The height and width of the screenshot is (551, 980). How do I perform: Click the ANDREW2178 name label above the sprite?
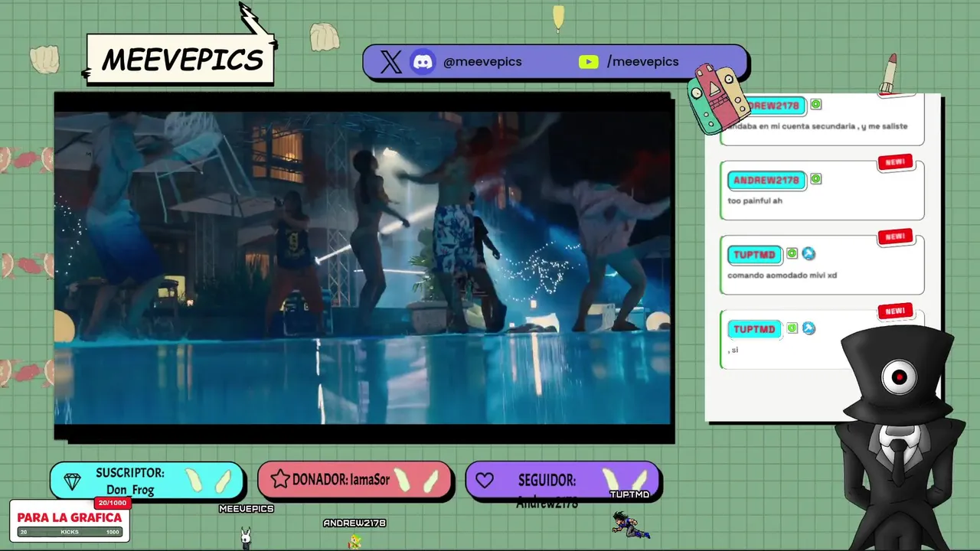pyautogui.click(x=354, y=523)
